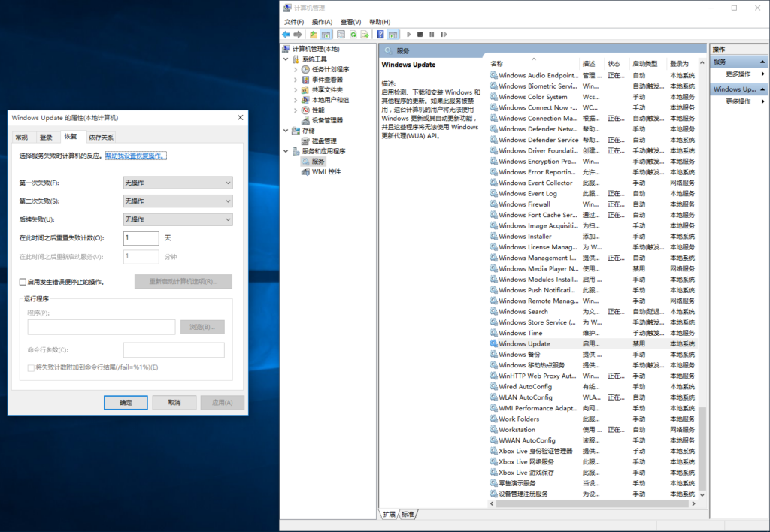Enable the 启用发生错误便停止的操作 checkbox

coord(23,282)
